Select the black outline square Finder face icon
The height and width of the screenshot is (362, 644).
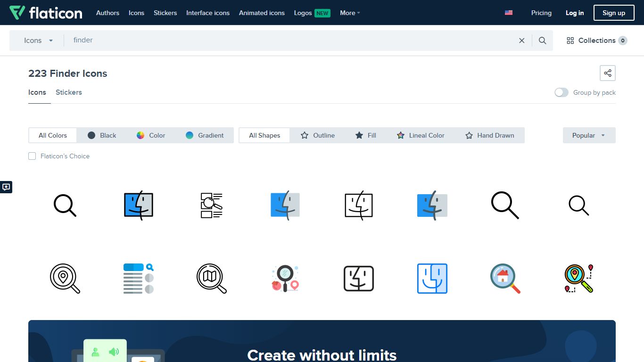pos(359,206)
